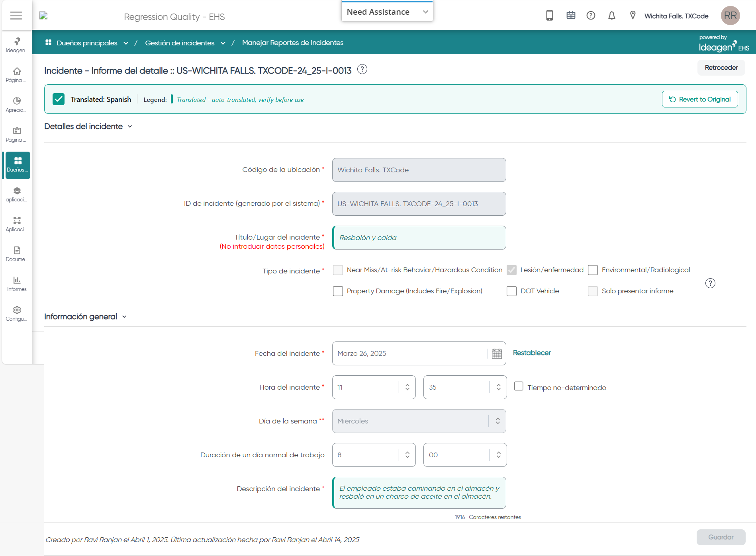Screen dimensions: 756x556
Task: Go to Manejar Reportes de Incidentes breadcrumb
Action: click(293, 43)
